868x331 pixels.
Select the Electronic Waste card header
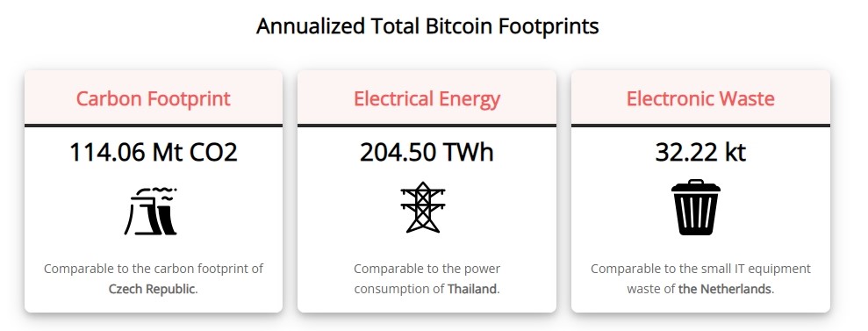pos(701,97)
